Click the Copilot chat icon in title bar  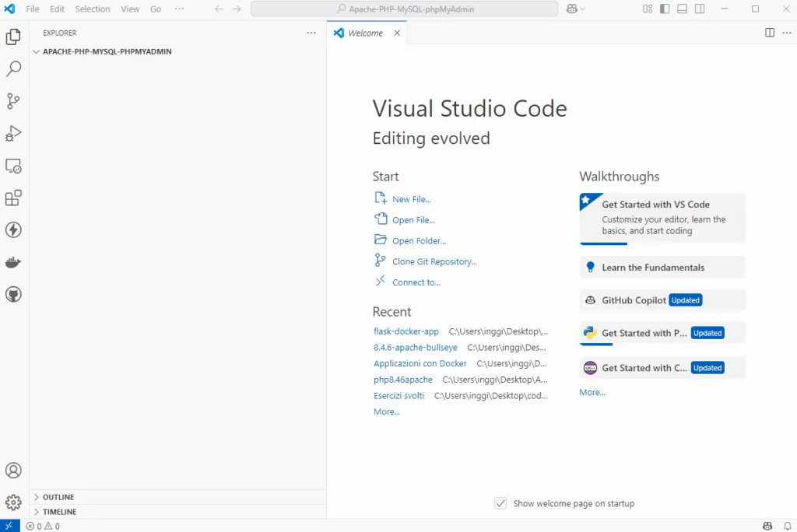point(572,9)
